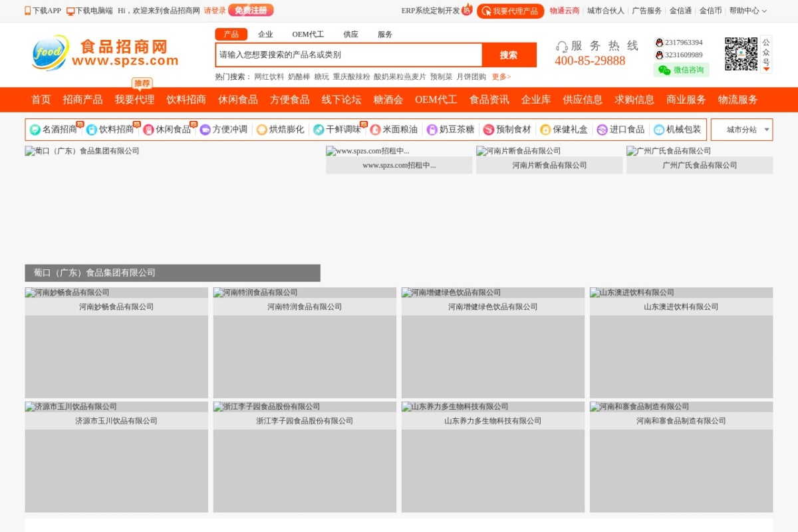Select the 产品 search tab
Viewport: 798px width, 532px height.
pos(231,35)
